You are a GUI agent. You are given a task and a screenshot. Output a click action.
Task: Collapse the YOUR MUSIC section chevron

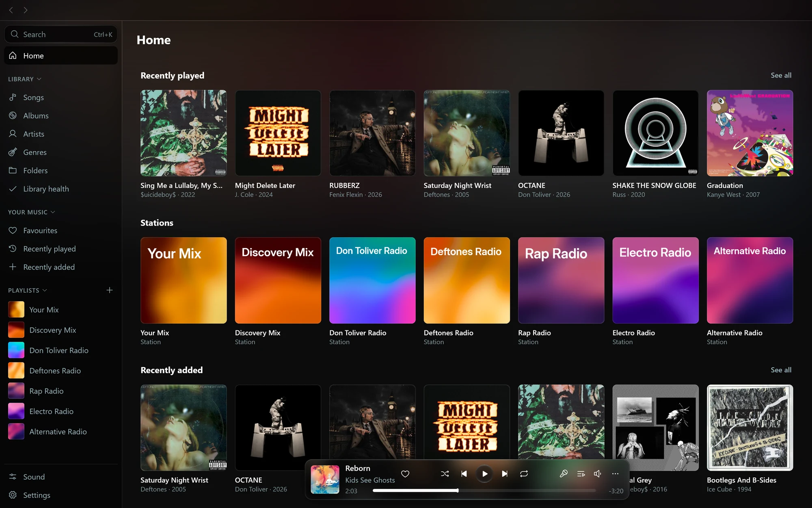pyautogui.click(x=53, y=212)
